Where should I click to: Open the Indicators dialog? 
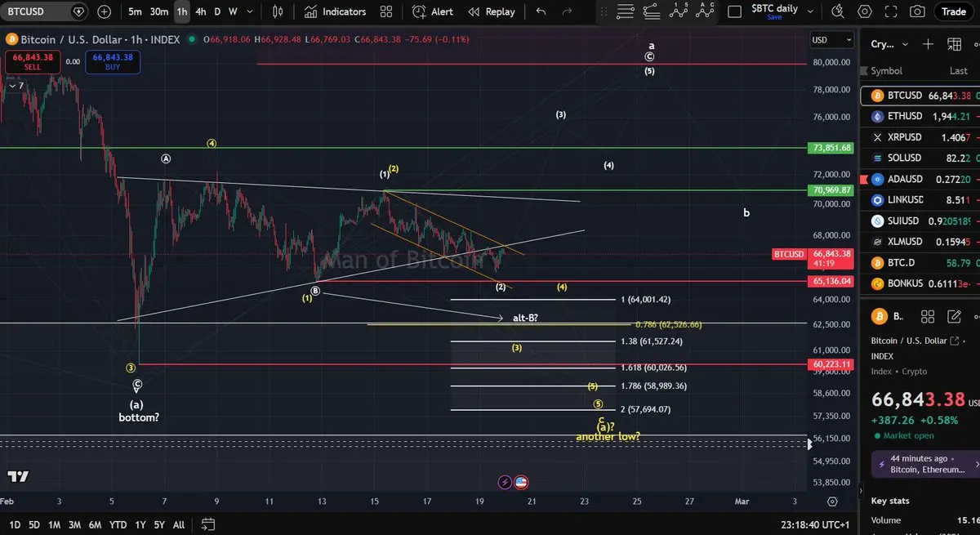[335, 11]
